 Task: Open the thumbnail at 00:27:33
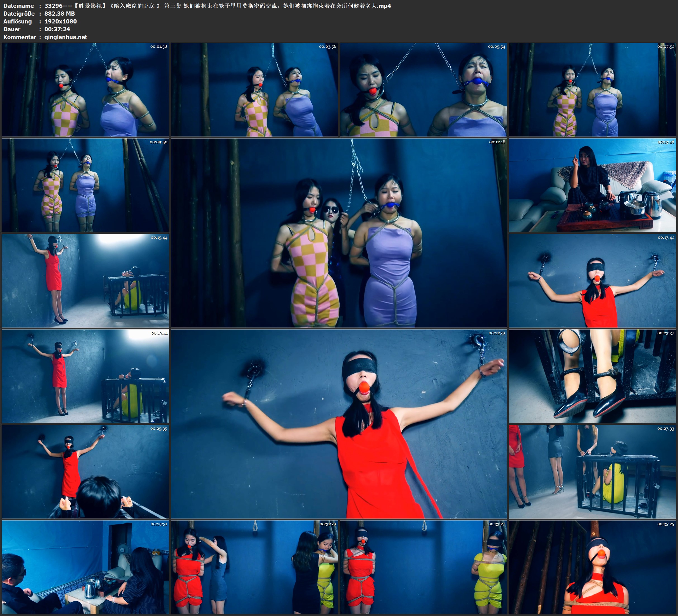pyautogui.click(x=593, y=472)
